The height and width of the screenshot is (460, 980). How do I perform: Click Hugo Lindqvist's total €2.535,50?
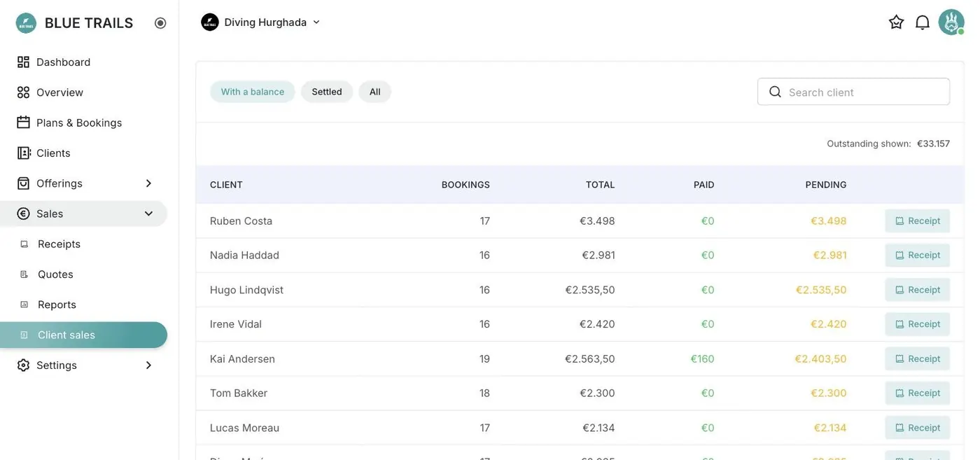590,290
